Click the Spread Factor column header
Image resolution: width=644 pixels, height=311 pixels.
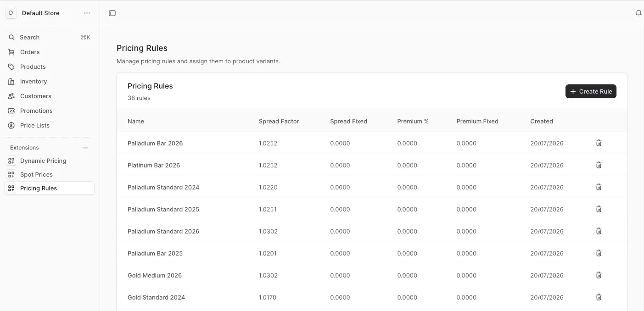[x=279, y=121]
